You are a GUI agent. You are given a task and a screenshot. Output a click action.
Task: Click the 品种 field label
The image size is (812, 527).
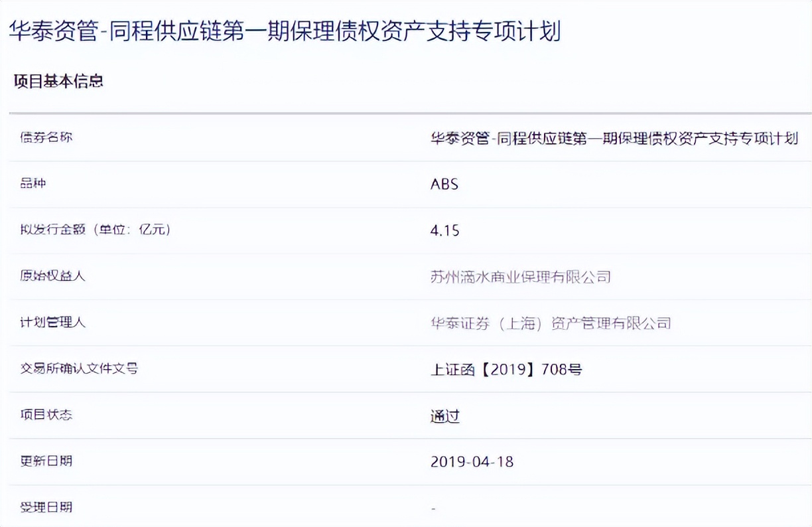(x=33, y=183)
